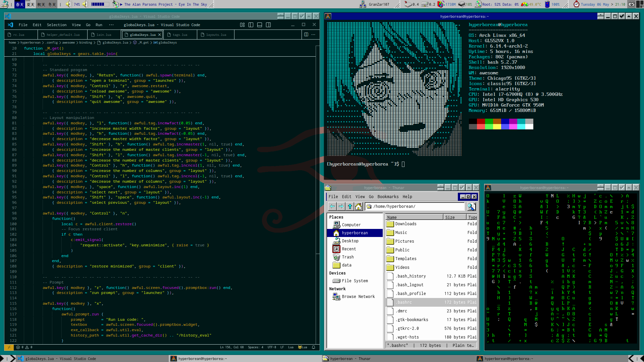Select language mode 'Lua' in status bar
Image resolution: width=644 pixels, height=362 pixels.
(x=291, y=347)
